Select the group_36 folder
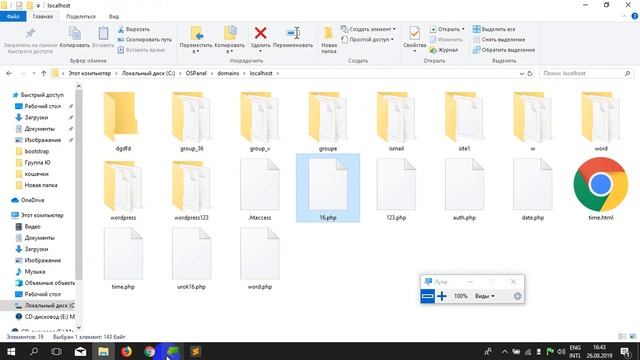The height and width of the screenshot is (360, 640). [191, 122]
